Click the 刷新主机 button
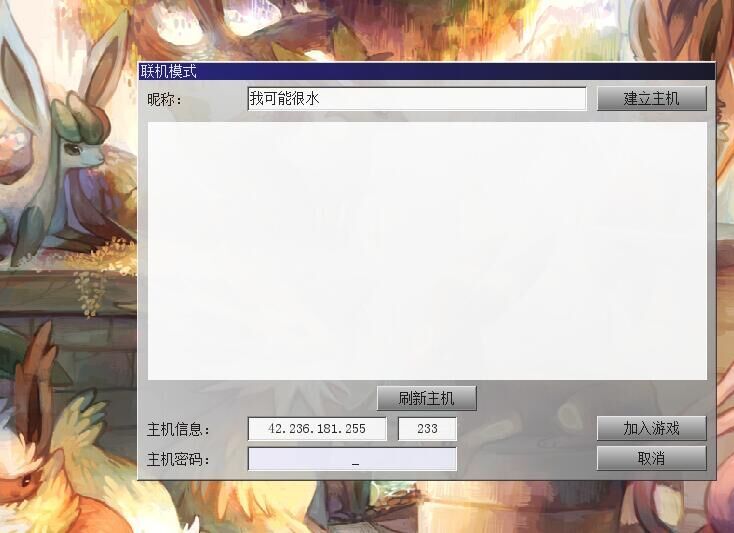Image resolution: width=734 pixels, height=533 pixels. [x=426, y=398]
